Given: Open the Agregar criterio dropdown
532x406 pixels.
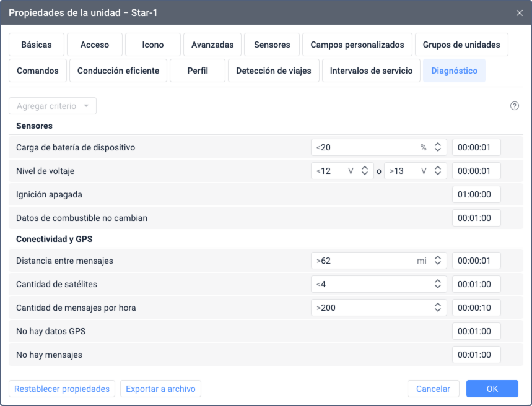Looking at the screenshot, I should (x=53, y=106).
